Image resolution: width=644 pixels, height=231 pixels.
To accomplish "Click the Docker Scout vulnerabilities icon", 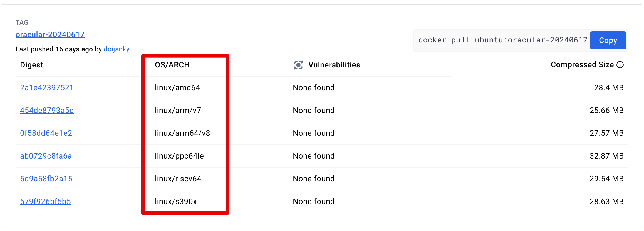I will tap(298, 64).
